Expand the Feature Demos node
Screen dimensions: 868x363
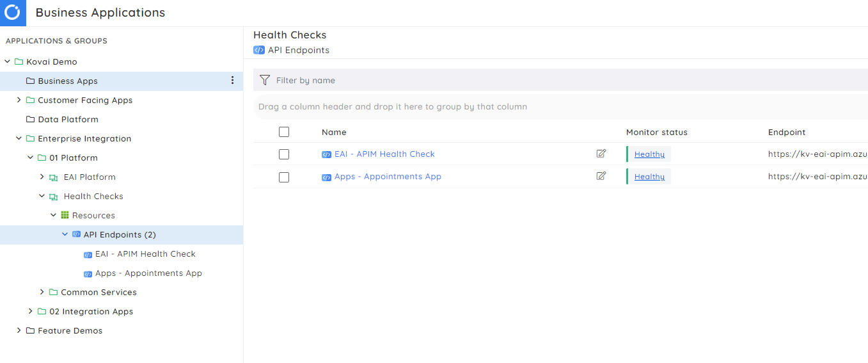[x=19, y=330]
